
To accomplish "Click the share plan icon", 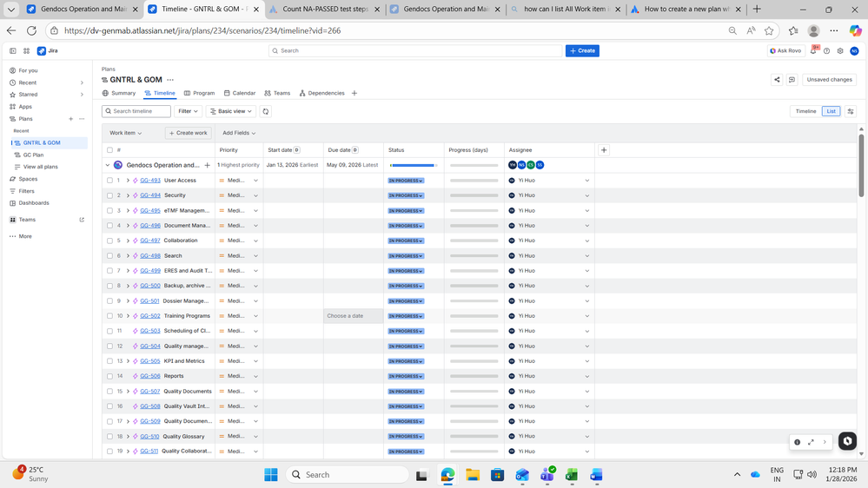I will pyautogui.click(x=777, y=80).
